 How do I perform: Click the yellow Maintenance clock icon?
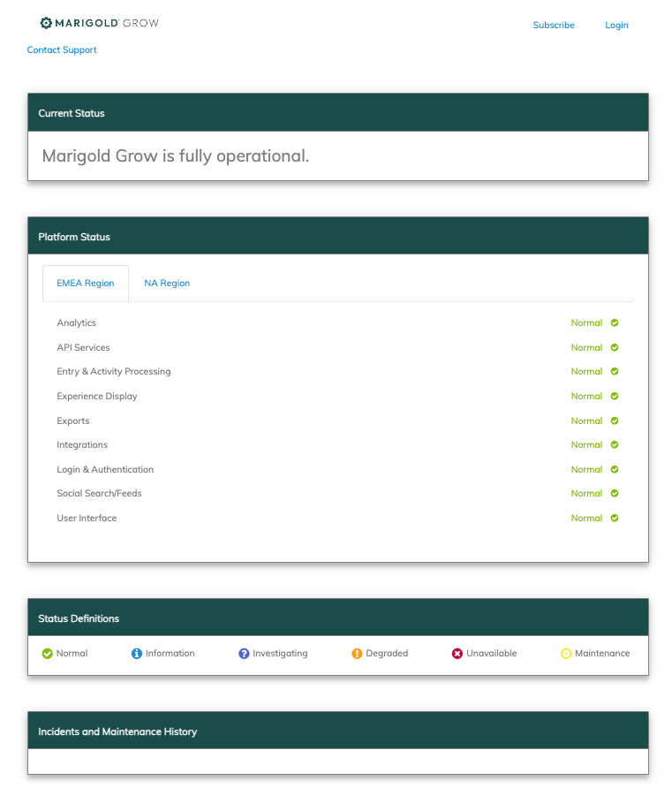(x=566, y=654)
